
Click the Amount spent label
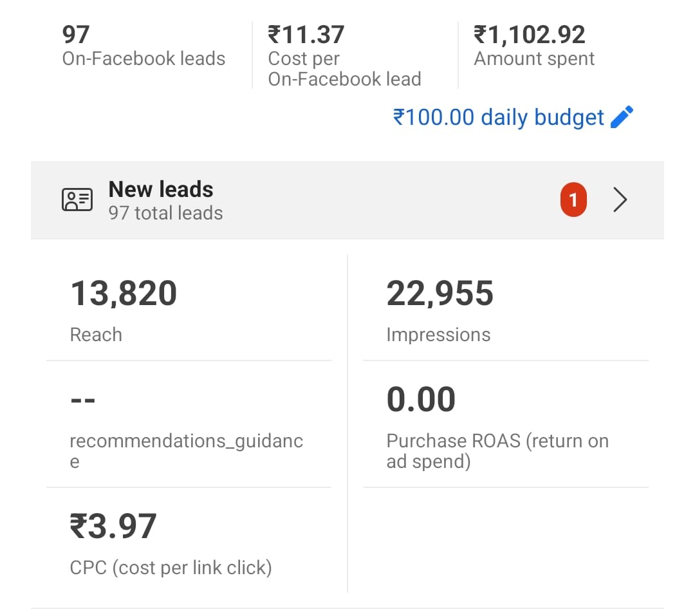pyautogui.click(x=534, y=59)
